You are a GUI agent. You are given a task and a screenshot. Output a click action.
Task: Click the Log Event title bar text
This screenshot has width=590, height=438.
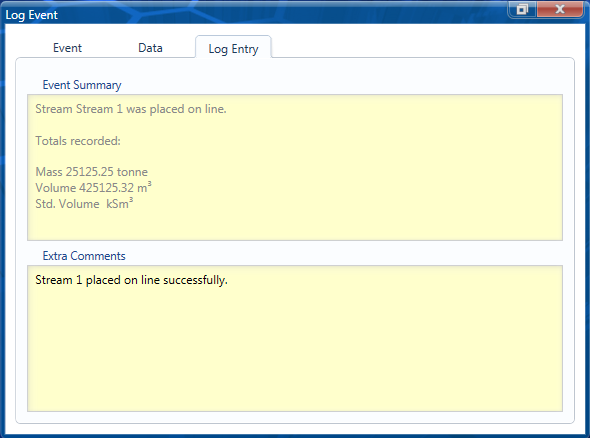coord(31,15)
